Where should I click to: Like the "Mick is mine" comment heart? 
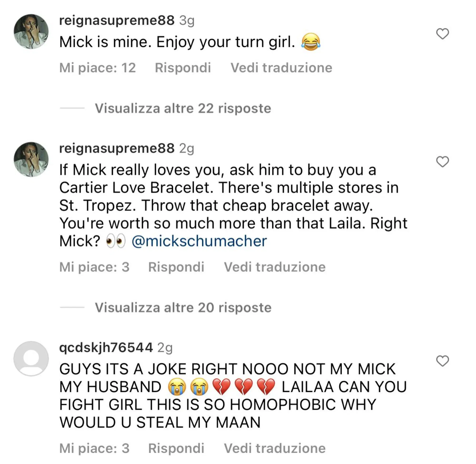tap(442, 34)
